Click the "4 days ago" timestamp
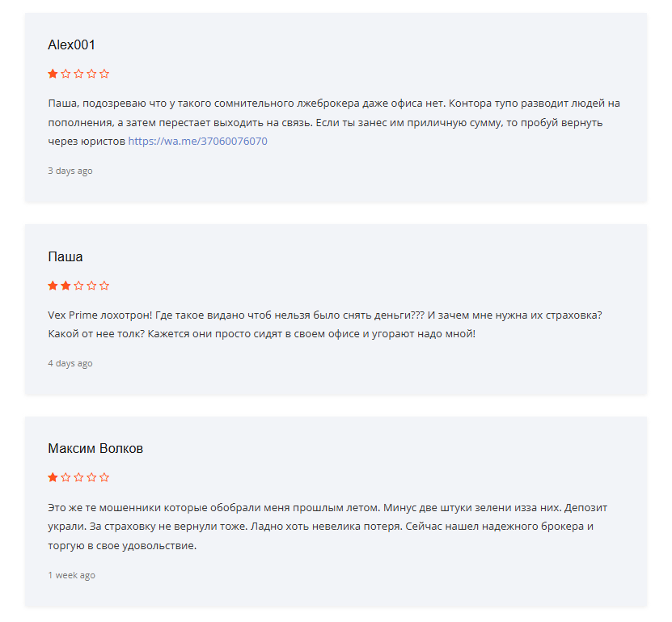 pos(70,363)
